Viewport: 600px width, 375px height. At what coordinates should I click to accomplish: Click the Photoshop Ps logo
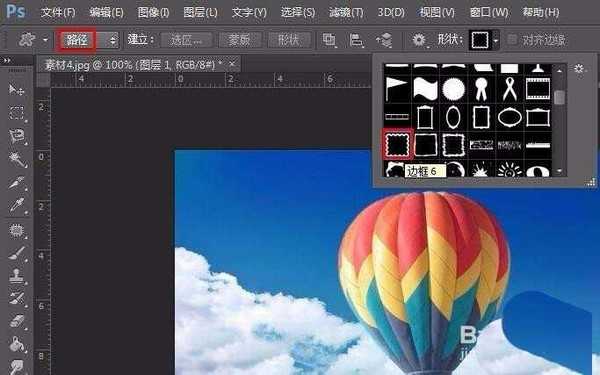click(x=15, y=12)
